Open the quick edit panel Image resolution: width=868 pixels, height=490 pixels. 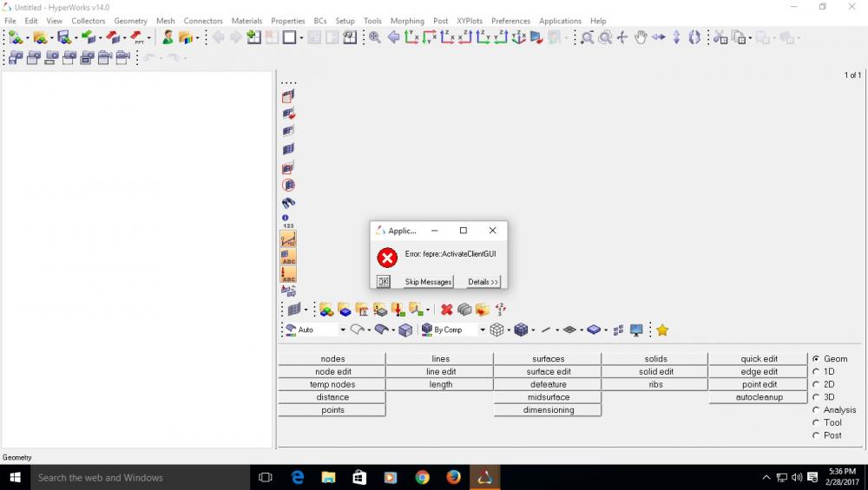[759, 359]
